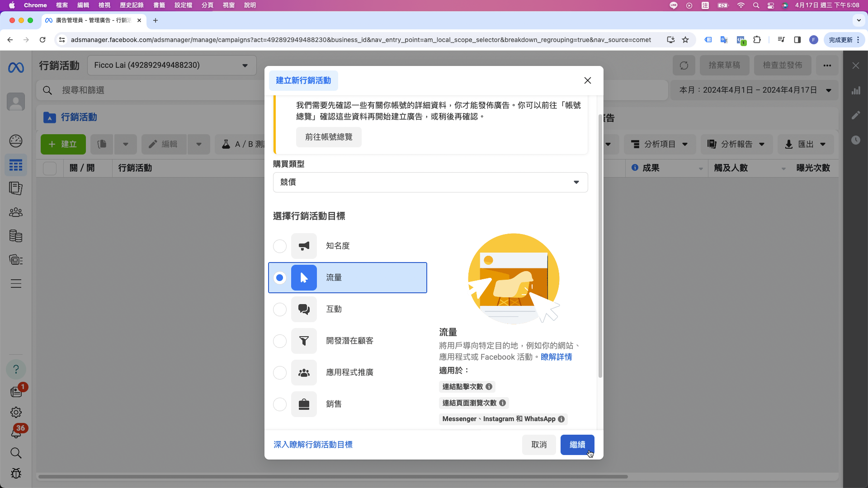Image resolution: width=868 pixels, height=488 pixels.
Task: Click info icon beside 連結點擊次數
Action: (x=489, y=387)
